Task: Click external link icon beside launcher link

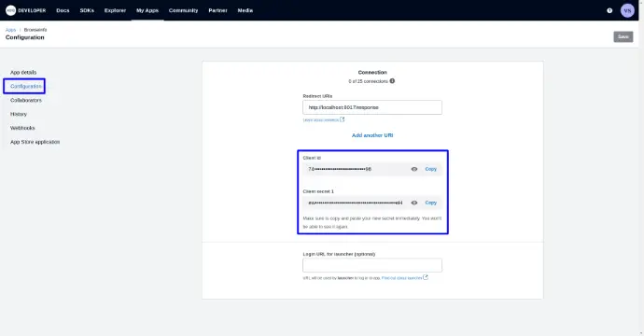Action: 426,277
